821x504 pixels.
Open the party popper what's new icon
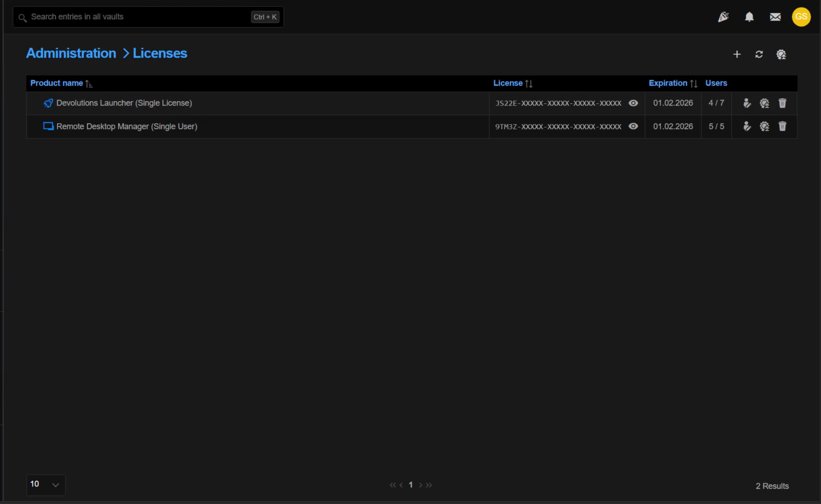point(723,17)
